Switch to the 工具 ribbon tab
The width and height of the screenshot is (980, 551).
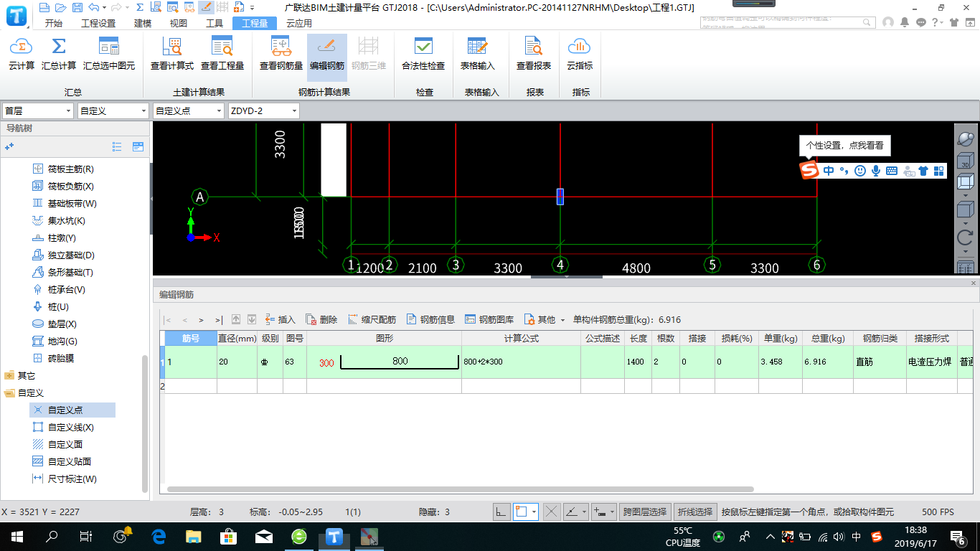[x=215, y=23]
